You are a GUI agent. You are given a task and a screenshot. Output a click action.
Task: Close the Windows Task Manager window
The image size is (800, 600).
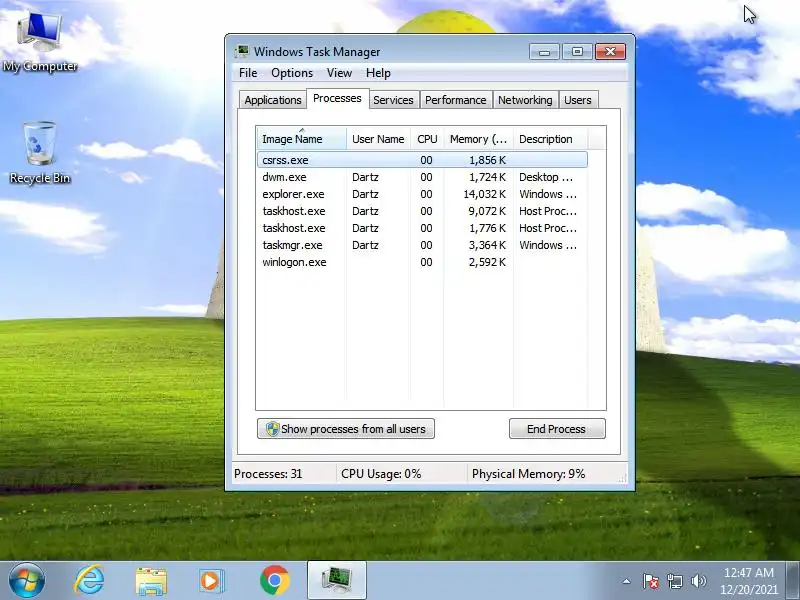pyautogui.click(x=610, y=52)
